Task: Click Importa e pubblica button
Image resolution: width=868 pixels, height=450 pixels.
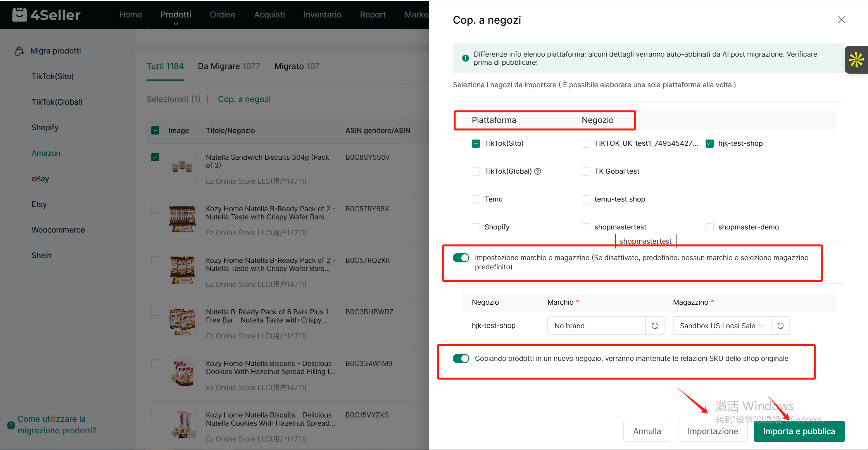Action: (799, 431)
